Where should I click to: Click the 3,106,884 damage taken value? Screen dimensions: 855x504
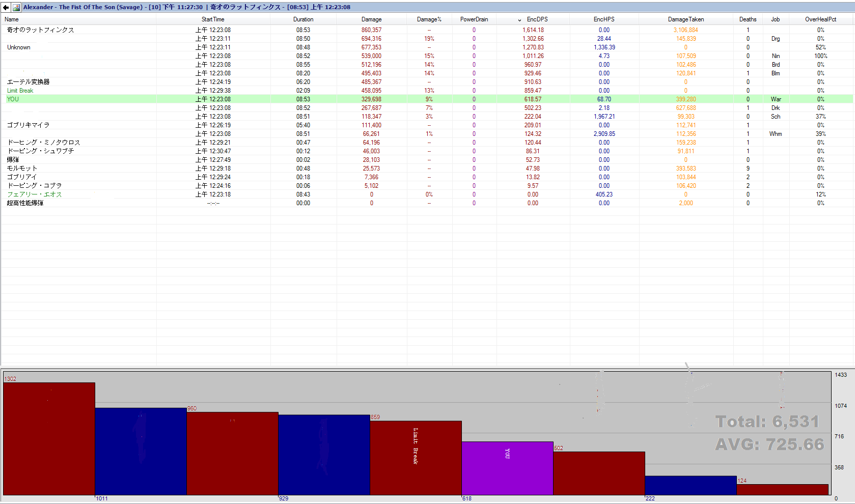(x=686, y=30)
